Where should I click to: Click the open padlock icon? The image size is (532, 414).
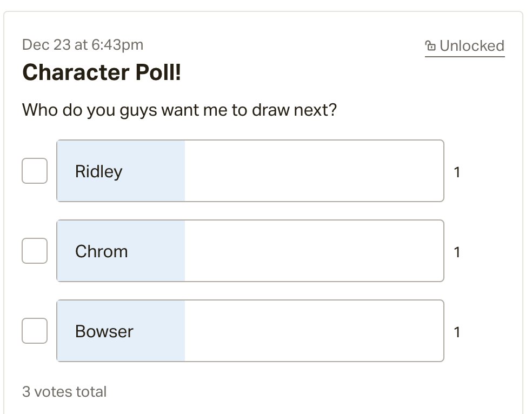[430, 46]
